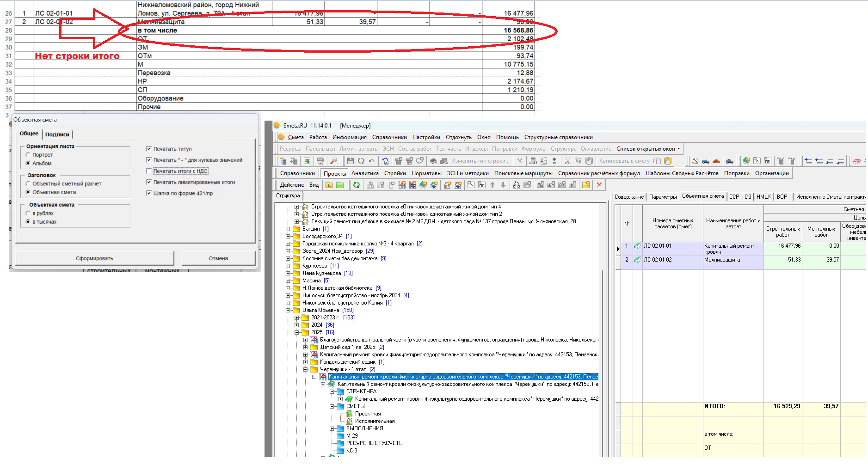The width and height of the screenshot is (868, 464).
Task: Collapse the 'Ольга Юрьевна' folder
Action: pyautogui.click(x=288, y=310)
